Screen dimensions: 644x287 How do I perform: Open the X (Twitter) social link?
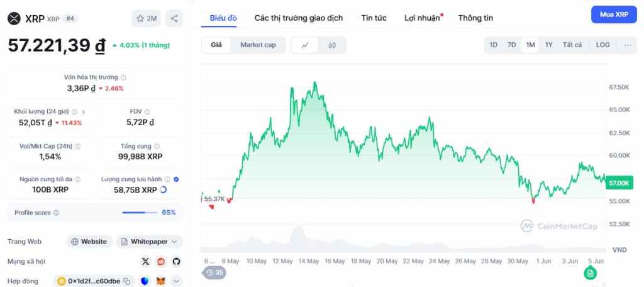click(x=146, y=261)
